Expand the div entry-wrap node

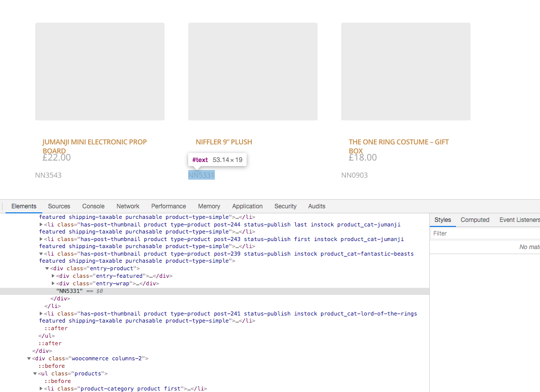[53, 283]
